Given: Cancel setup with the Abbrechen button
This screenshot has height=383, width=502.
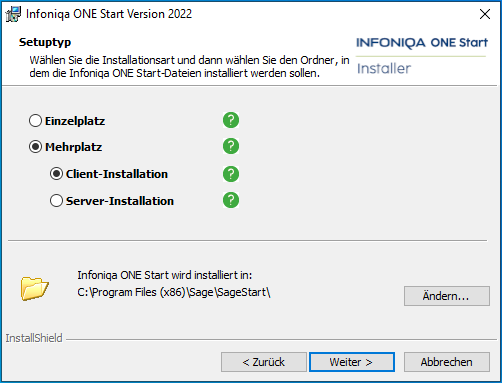Looking at the screenshot, I should click(x=447, y=362).
